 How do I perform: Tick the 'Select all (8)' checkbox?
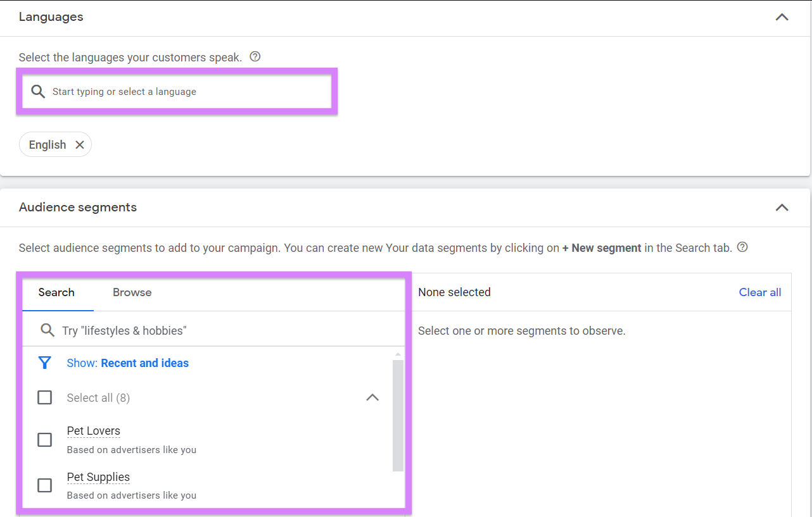(45, 397)
